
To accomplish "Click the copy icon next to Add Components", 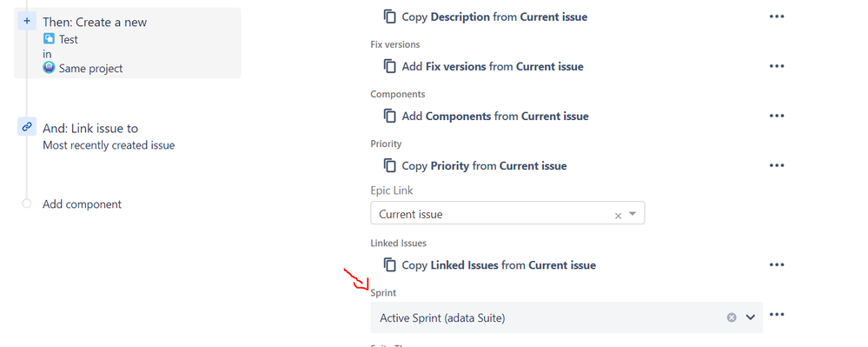I will coord(390,116).
